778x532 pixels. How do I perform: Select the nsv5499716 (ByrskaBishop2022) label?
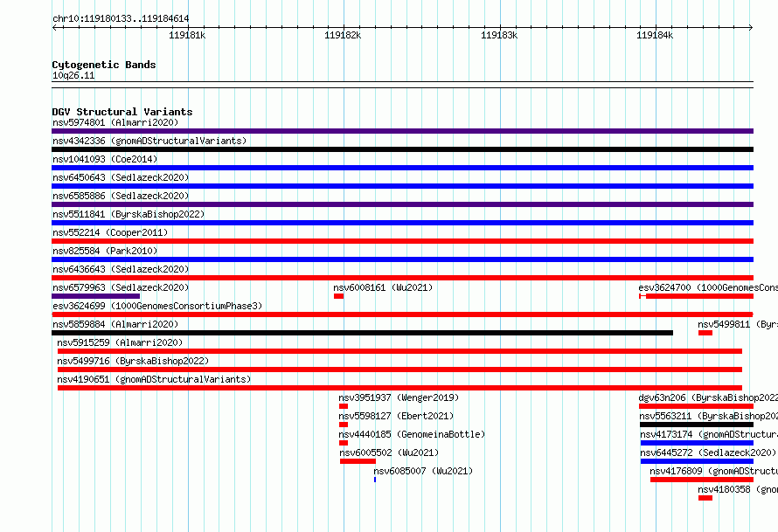click(133, 361)
